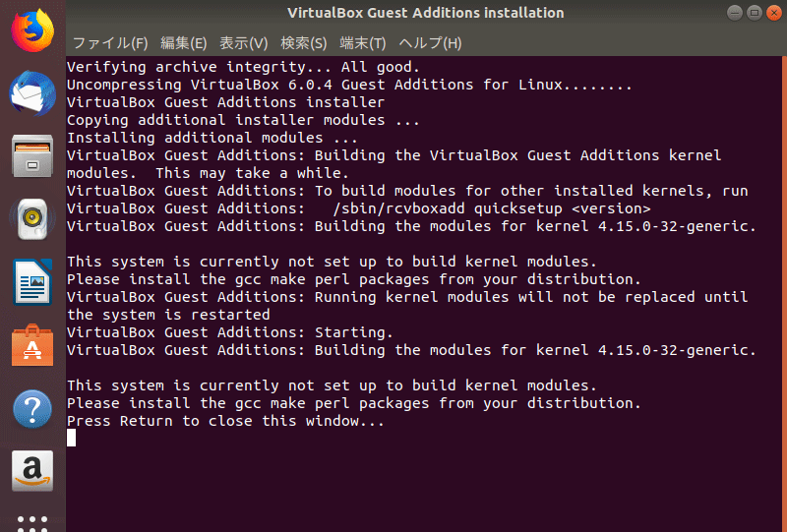Maximize the Guest Additions terminal window
Screen dimensions: 787x532
(x=755, y=13)
